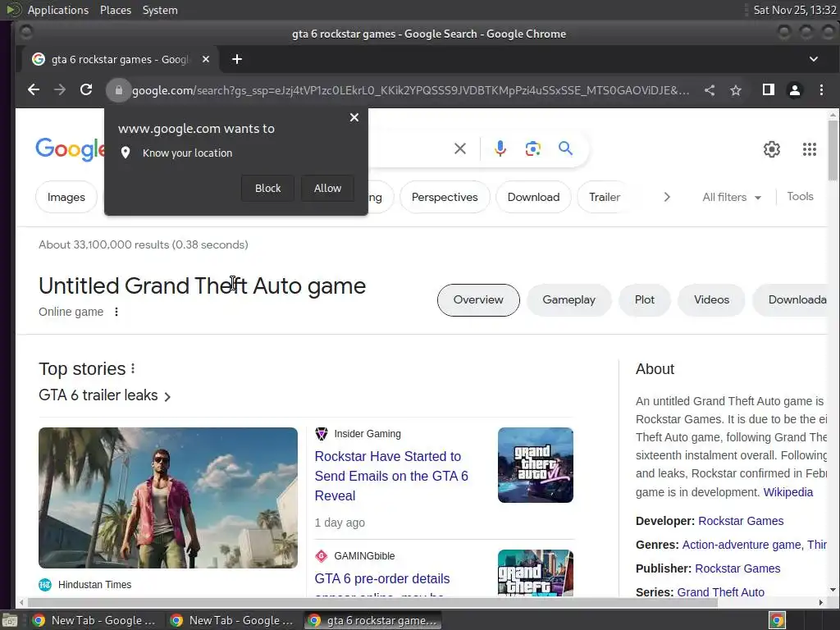The height and width of the screenshot is (630, 840).
Task: Open Rockstar Have Started to Send Emails article
Action: click(391, 476)
